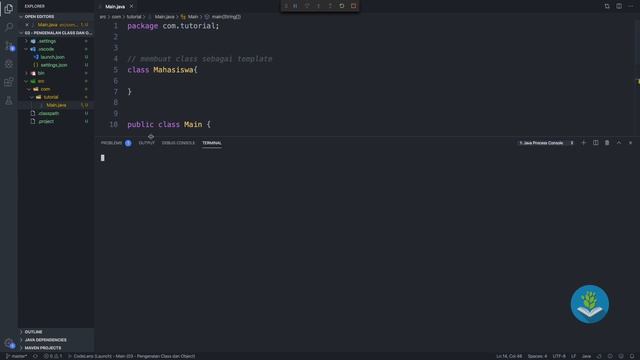640x360 pixels.
Task: Open the editor more actions menu
Action: 631,6
